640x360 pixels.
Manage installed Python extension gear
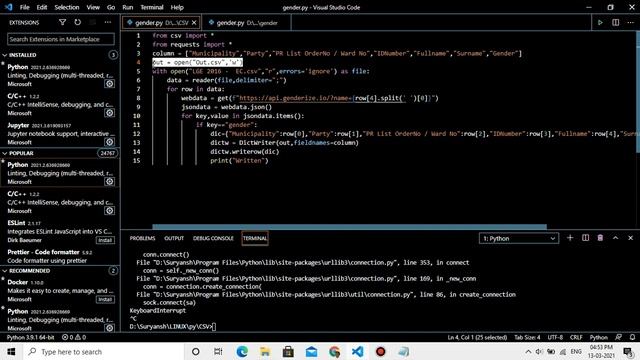coord(109,84)
